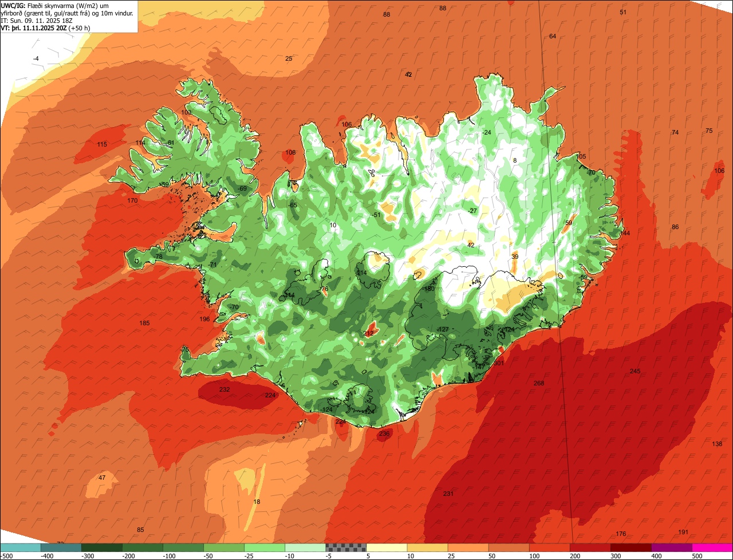The width and height of the screenshot is (733, 560).
Task: Select the pale yellow 5 to 10 swatch
Action: click(386, 547)
